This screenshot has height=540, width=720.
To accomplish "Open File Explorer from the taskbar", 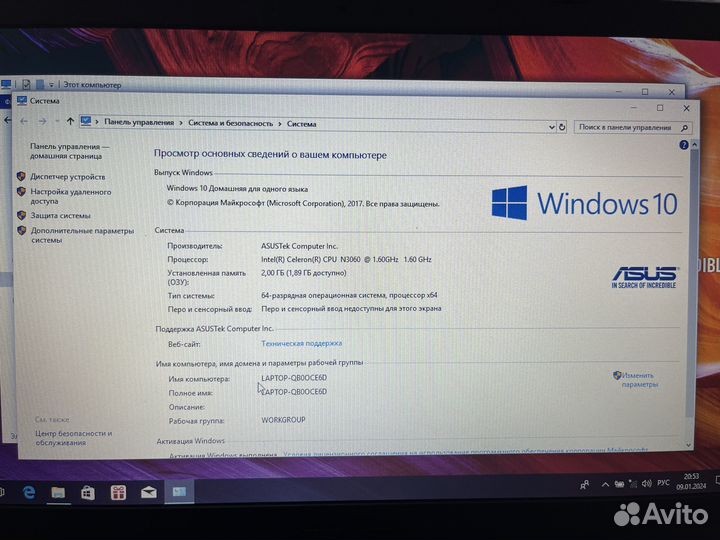I will pos(58,492).
